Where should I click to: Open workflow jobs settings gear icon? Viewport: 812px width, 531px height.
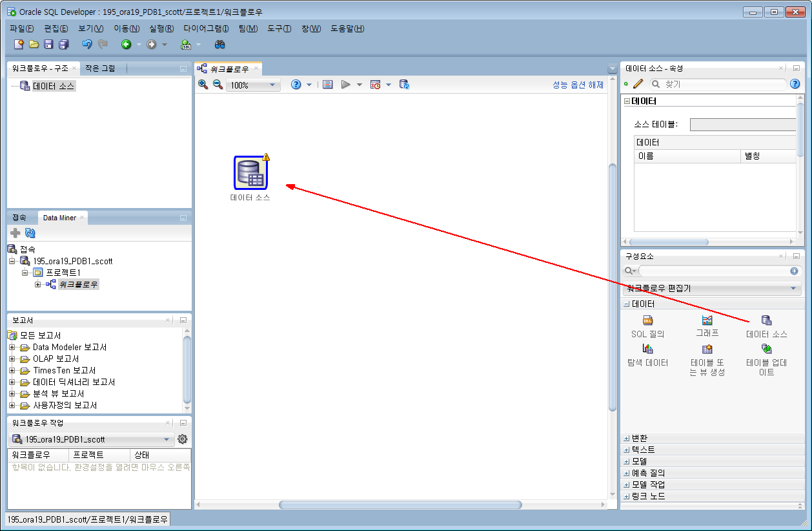(183, 439)
